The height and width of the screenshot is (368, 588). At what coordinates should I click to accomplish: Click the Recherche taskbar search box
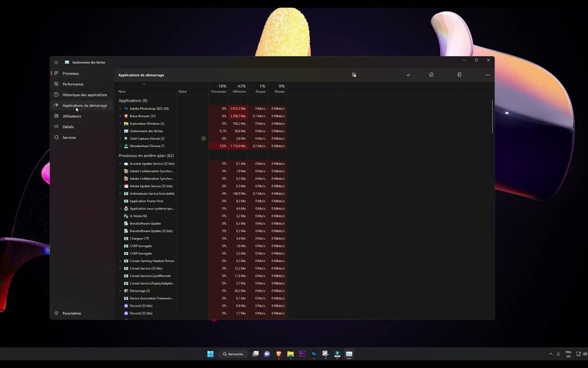233,354
